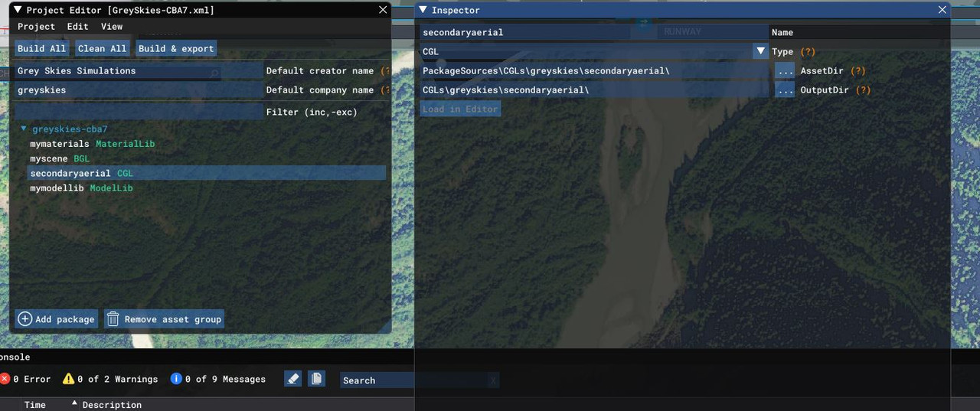
Task: Open the Edit menu
Action: click(x=77, y=27)
